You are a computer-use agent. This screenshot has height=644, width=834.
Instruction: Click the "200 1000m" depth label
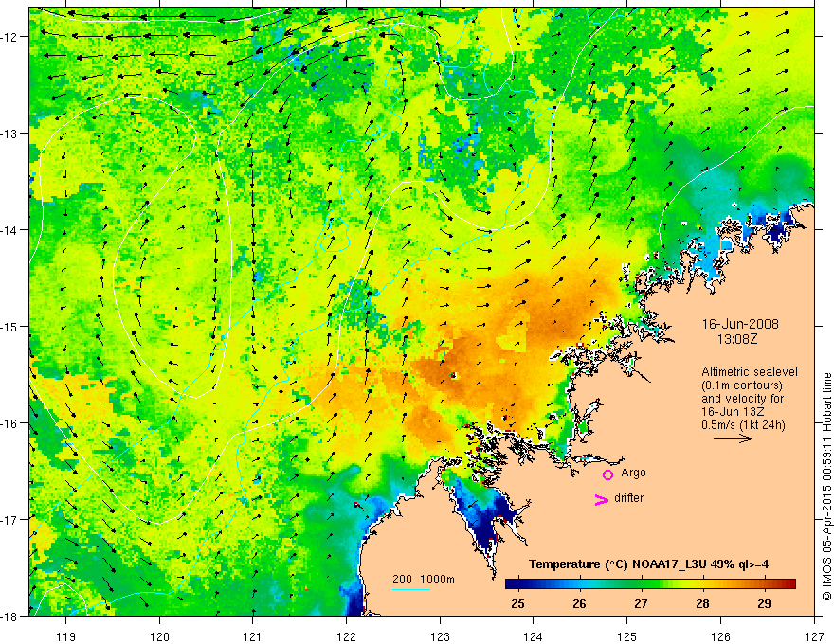tap(424, 580)
